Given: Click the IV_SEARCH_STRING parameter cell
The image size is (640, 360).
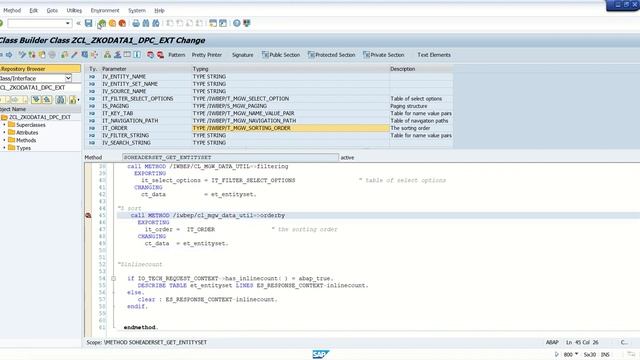Looking at the screenshot, I should 146,143.
